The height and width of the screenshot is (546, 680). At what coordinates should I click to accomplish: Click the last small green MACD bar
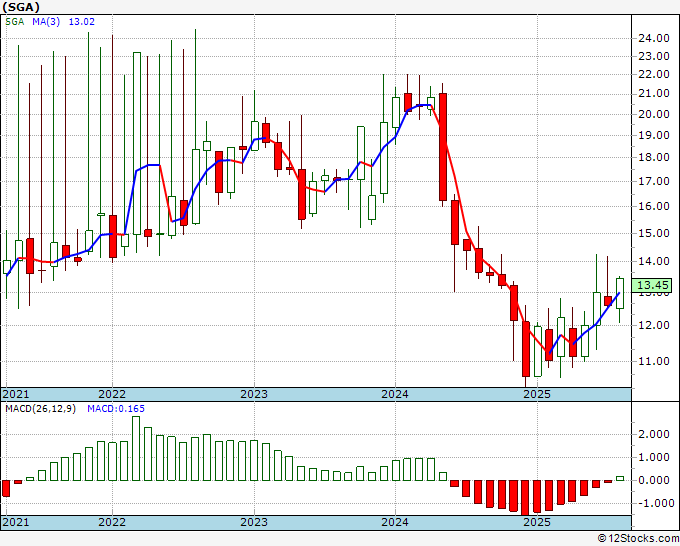tap(620, 478)
